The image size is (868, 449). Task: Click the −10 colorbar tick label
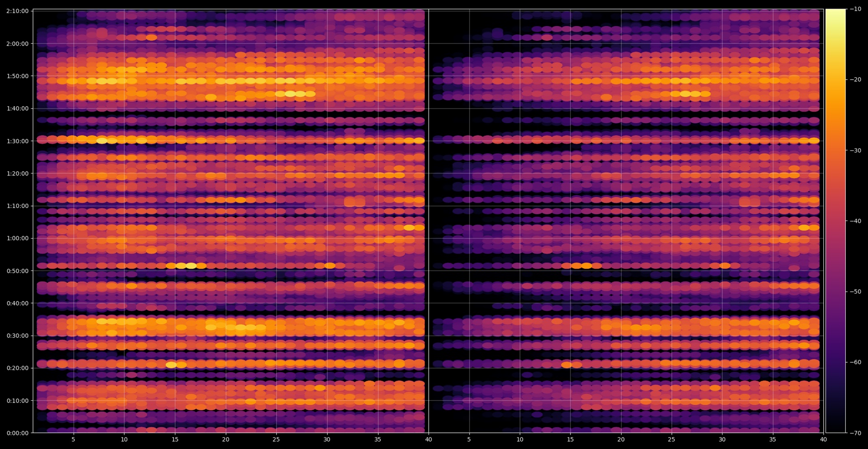click(855, 9)
